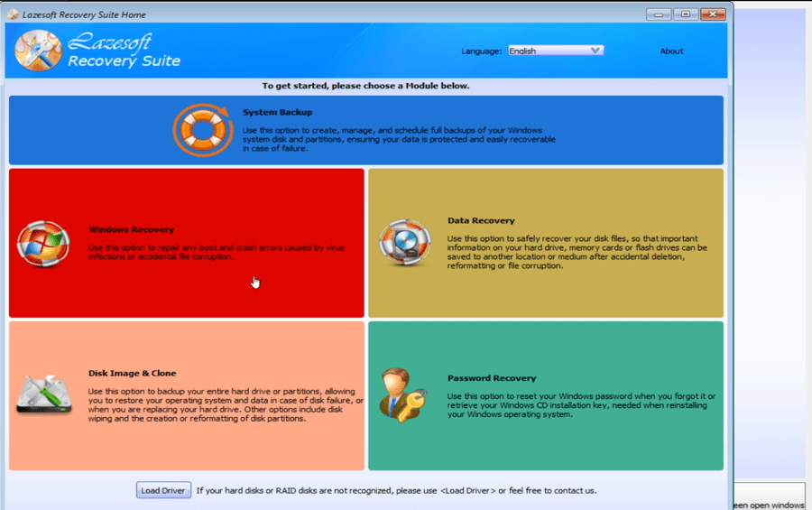Click the Windows Recovery description text
This screenshot has height=510, width=812.
click(216, 252)
